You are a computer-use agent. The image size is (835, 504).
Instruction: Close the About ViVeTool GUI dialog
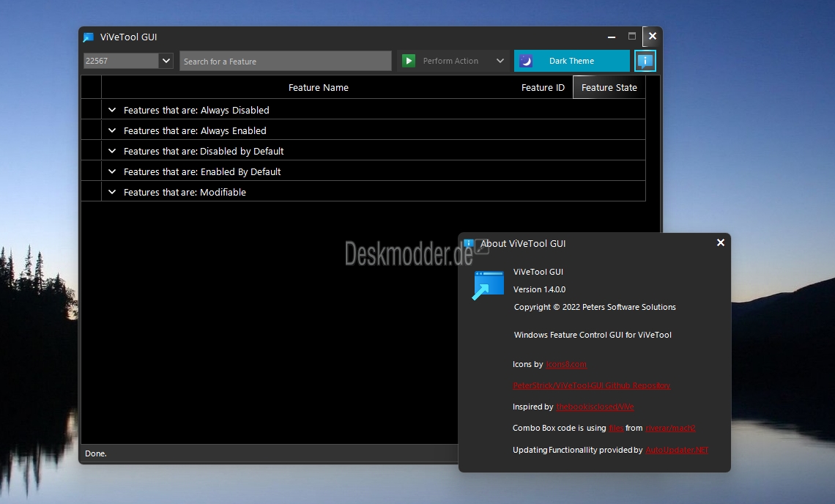(721, 242)
